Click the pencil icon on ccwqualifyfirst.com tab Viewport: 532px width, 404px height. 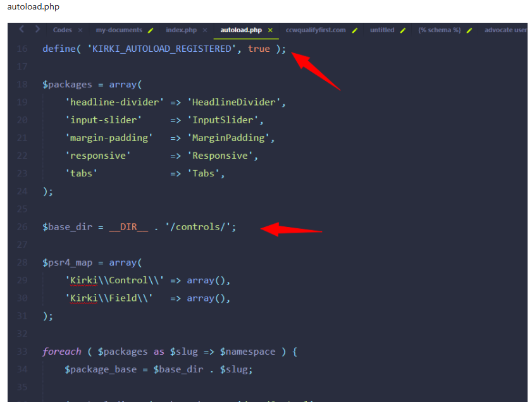(x=355, y=30)
